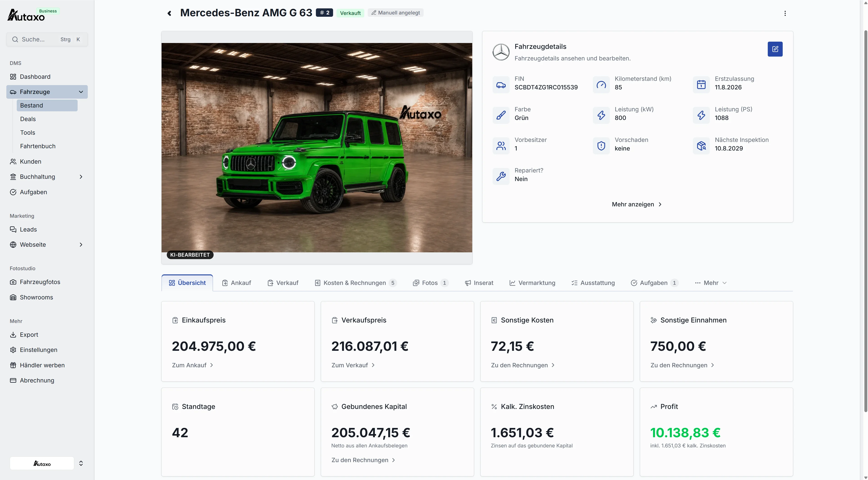Click Mehr anzeigen to expand vehicle details
868x480 pixels.
pos(637,205)
